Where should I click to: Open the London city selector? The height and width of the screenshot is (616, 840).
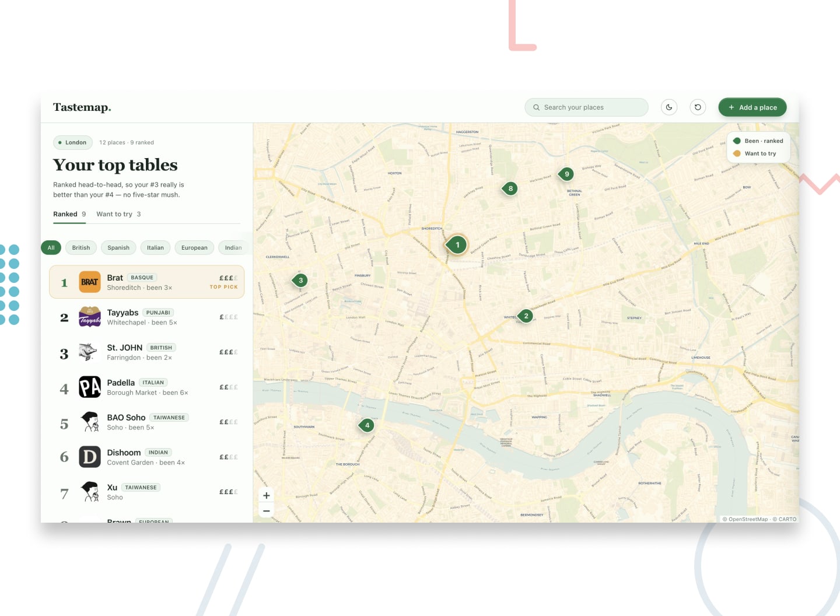pyautogui.click(x=72, y=142)
